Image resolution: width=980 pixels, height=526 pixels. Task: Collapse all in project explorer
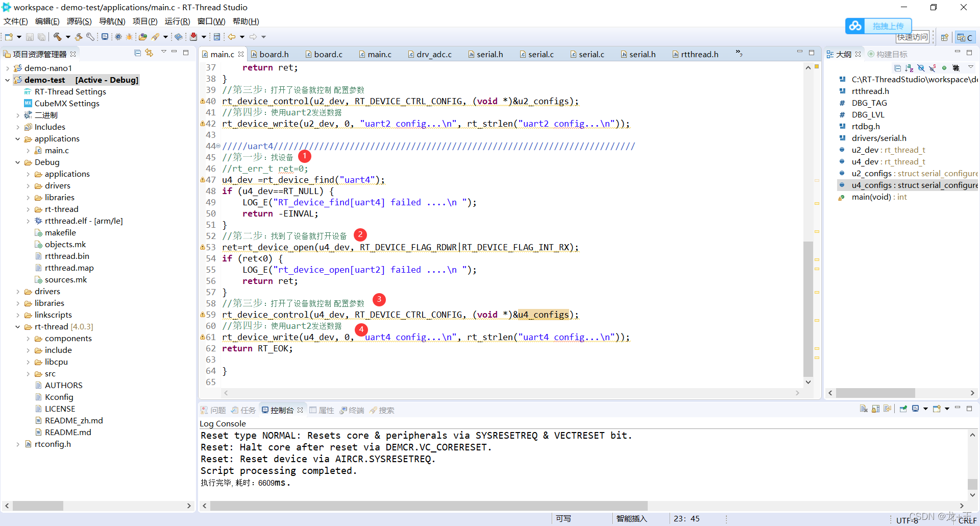[x=137, y=53]
